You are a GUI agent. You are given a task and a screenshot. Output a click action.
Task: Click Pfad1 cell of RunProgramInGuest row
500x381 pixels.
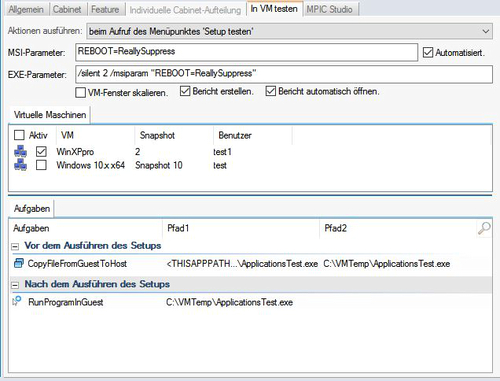(x=229, y=302)
